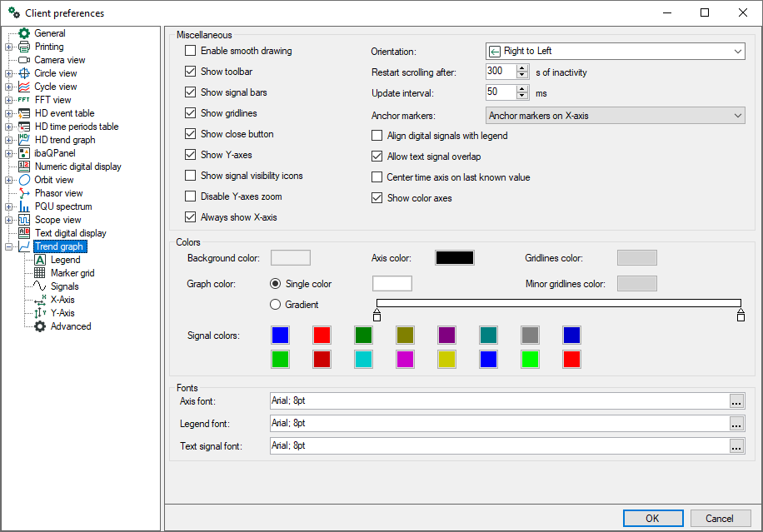Image resolution: width=763 pixels, height=532 pixels.
Task: Click the PQU spectrum bar chart icon
Action: point(24,206)
